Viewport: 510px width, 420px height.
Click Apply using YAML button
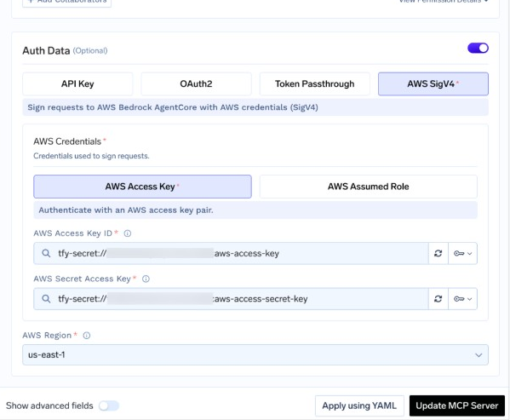tap(359, 406)
